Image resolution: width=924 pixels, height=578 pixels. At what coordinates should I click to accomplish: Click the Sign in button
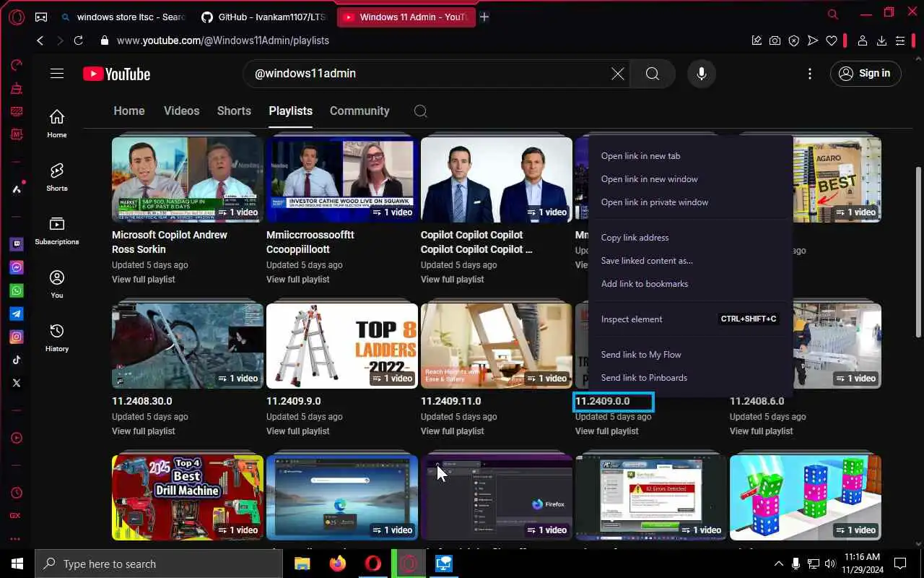pos(865,73)
